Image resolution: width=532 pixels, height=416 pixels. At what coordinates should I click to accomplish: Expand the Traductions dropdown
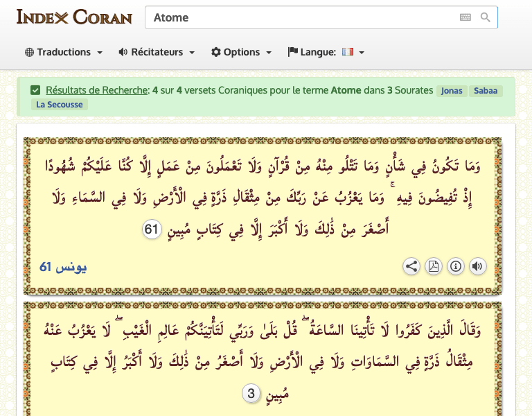64,52
